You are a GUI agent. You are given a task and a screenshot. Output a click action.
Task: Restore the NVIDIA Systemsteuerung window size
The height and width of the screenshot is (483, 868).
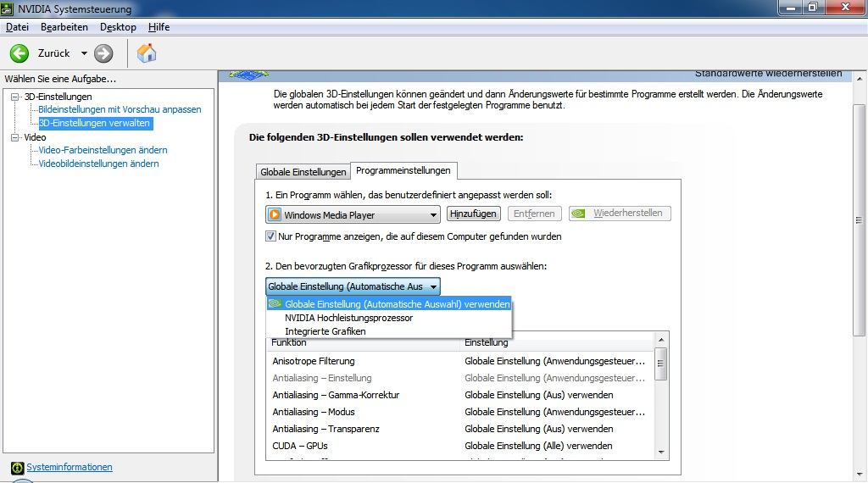click(813, 7)
